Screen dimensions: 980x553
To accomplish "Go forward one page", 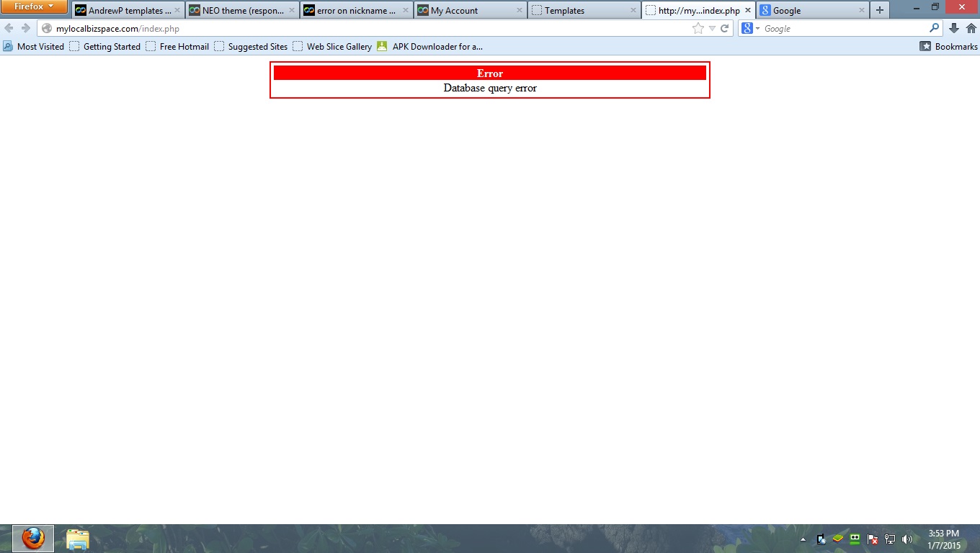I will 25,29.
